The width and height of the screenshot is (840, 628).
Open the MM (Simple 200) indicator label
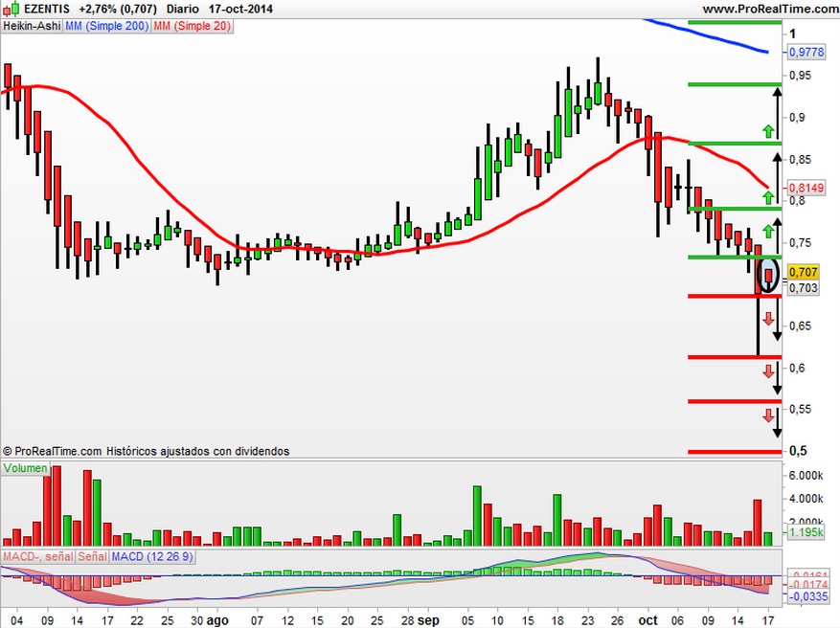click(x=106, y=26)
